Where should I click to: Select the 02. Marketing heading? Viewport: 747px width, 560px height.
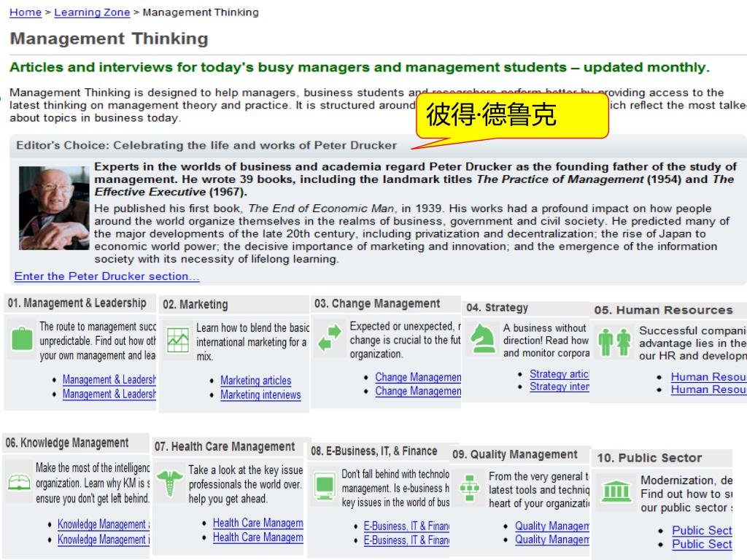click(x=196, y=304)
